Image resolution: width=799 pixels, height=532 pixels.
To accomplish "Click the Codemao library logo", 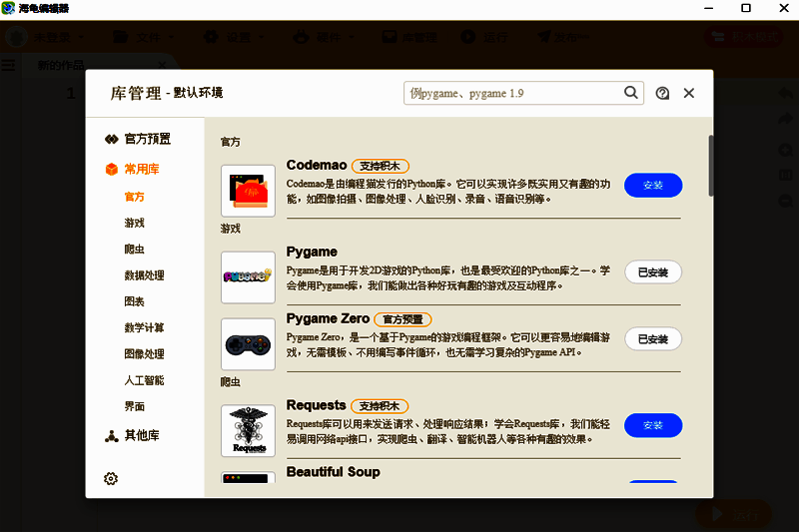I will (x=248, y=191).
